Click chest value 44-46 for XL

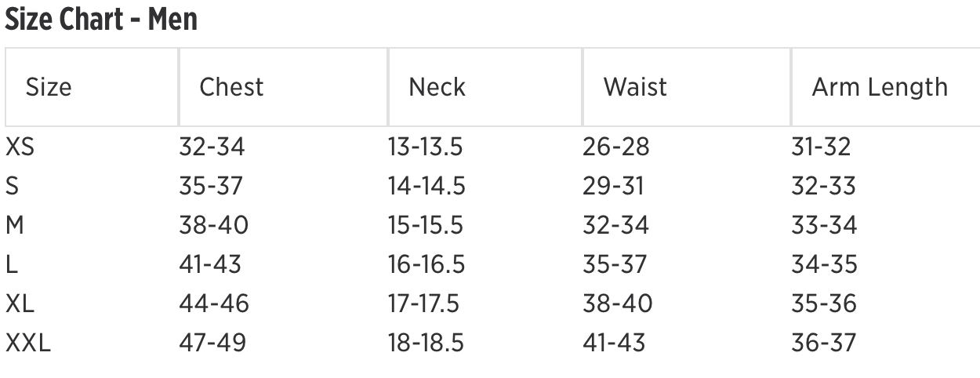click(x=214, y=303)
